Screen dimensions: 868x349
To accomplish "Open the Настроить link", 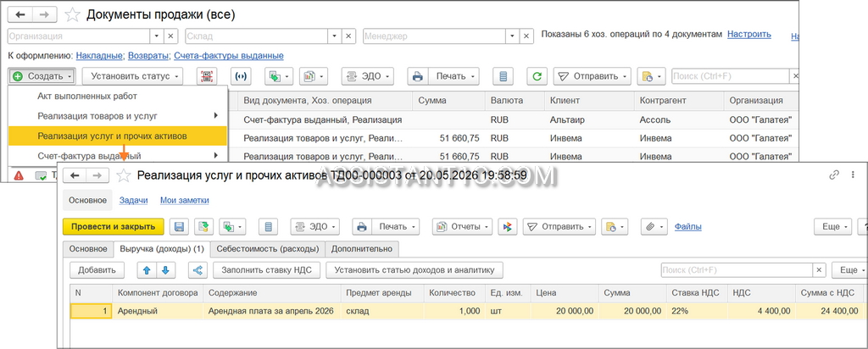I will pos(749,34).
